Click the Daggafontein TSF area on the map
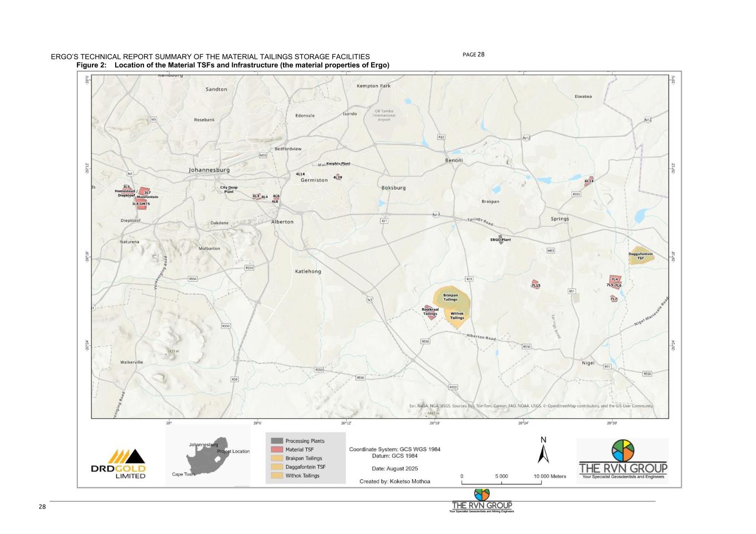756x534 pixels. coord(640,256)
